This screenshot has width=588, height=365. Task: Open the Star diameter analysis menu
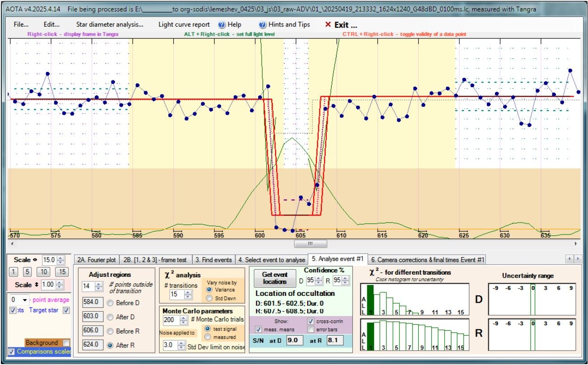click(110, 24)
